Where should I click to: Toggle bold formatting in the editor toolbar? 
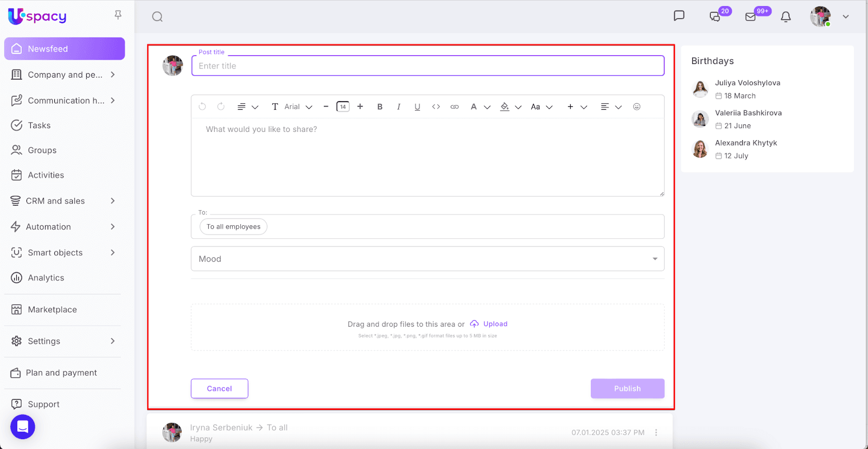(380, 107)
